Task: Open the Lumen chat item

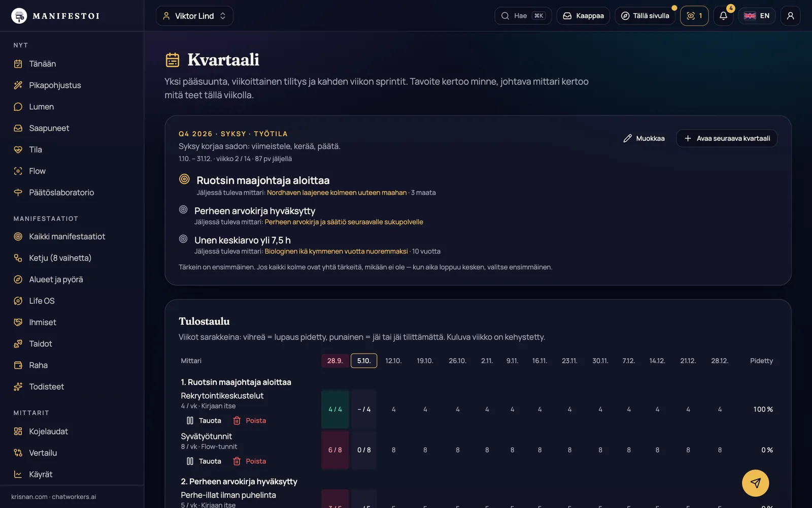Action: point(72,107)
